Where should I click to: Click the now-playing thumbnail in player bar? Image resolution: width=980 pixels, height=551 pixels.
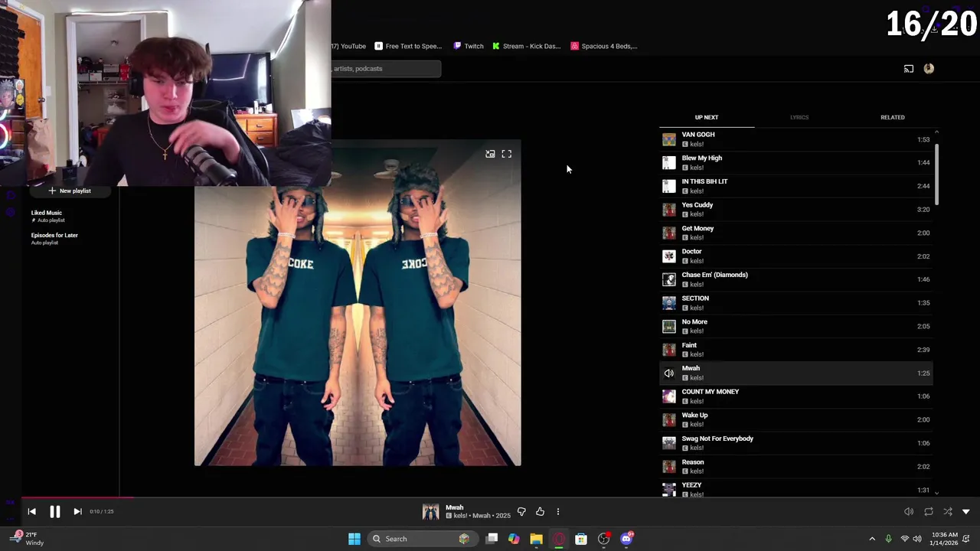(x=431, y=511)
